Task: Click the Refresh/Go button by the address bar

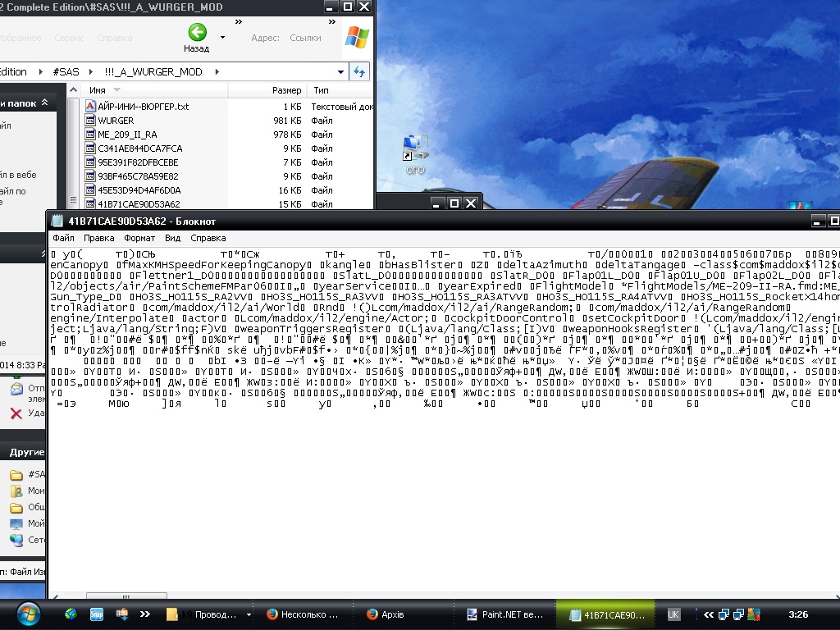Action: pos(359,72)
